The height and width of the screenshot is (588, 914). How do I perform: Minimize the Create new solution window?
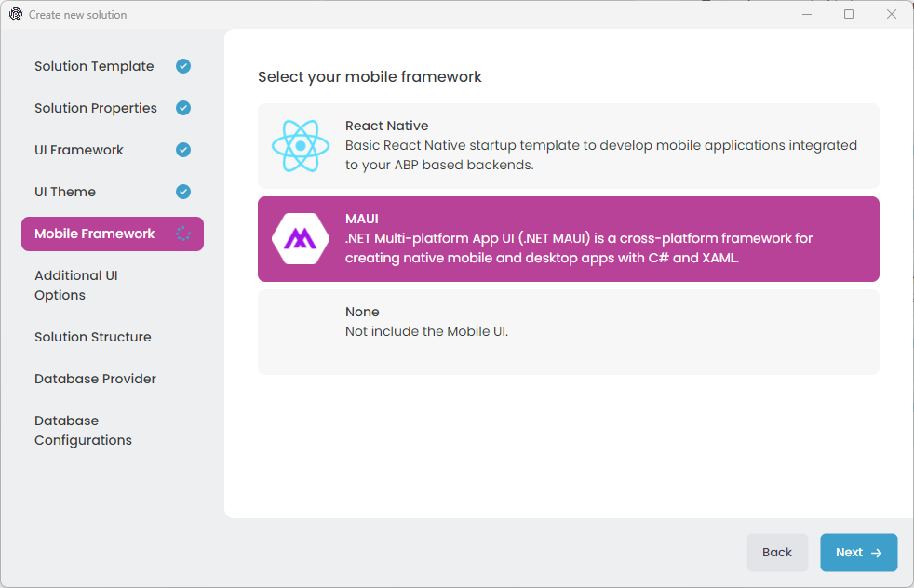(x=807, y=15)
